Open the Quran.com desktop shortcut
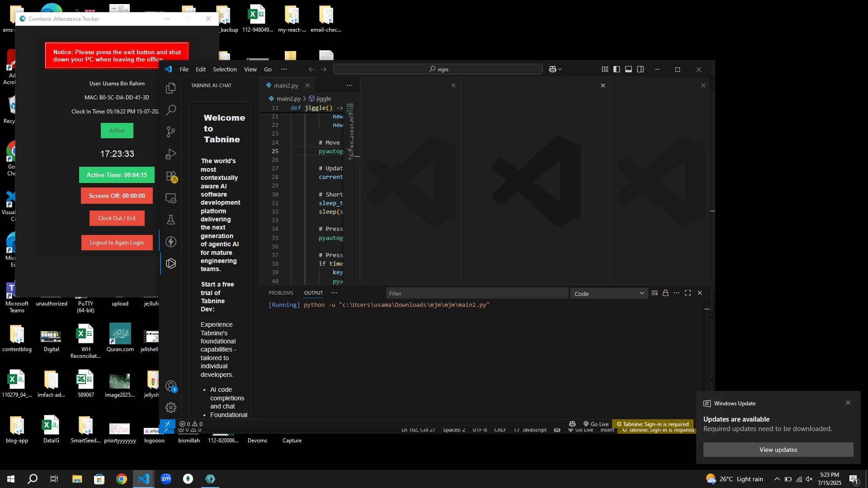Screen dimensions: 868x488 120,338
